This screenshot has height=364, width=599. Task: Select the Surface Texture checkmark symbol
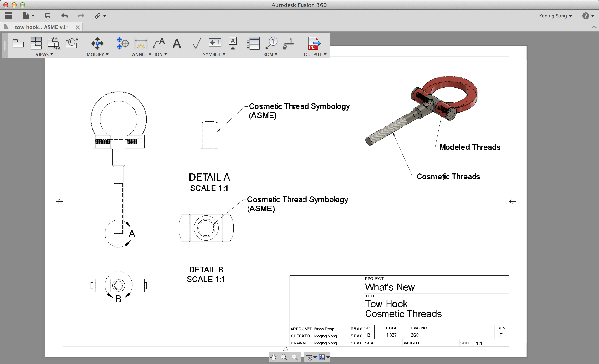click(x=197, y=43)
